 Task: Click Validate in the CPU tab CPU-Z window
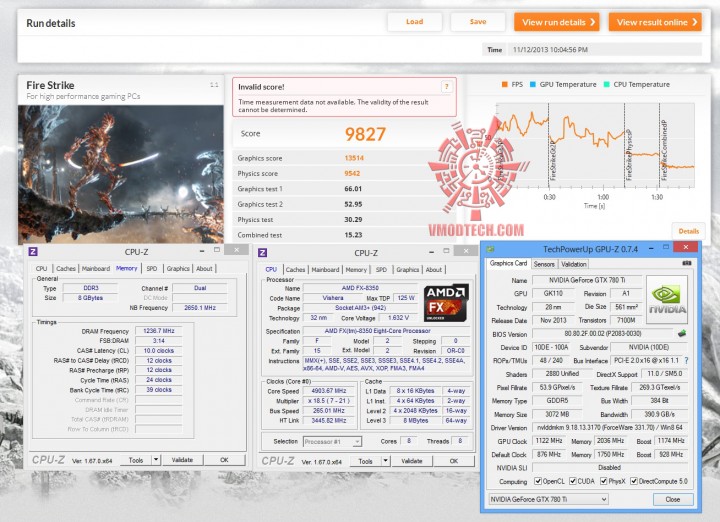point(411,461)
